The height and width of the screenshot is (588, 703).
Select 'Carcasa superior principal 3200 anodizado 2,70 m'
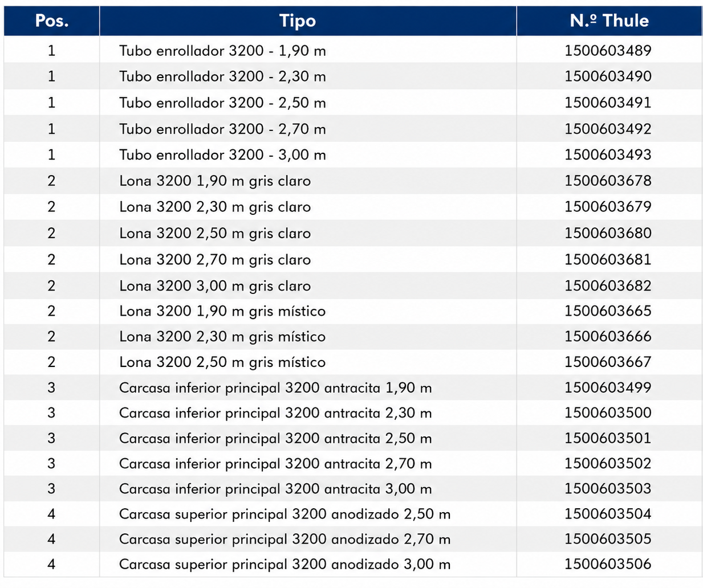click(x=285, y=540)
